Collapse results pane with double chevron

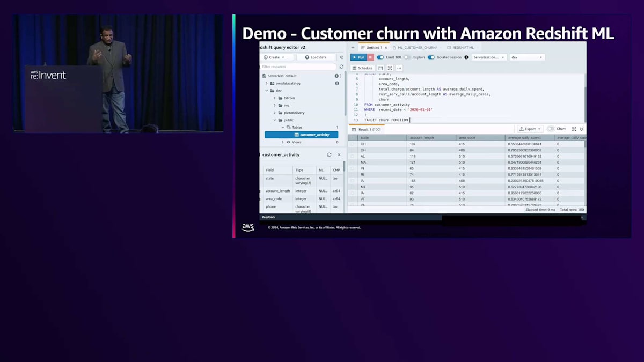pos(581,129)
